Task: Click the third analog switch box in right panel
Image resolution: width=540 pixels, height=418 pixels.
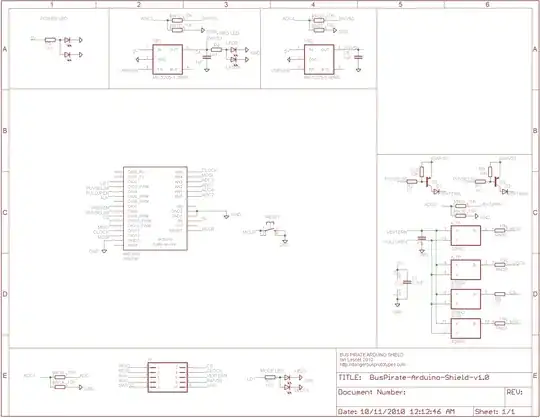Action: (466, 299)
